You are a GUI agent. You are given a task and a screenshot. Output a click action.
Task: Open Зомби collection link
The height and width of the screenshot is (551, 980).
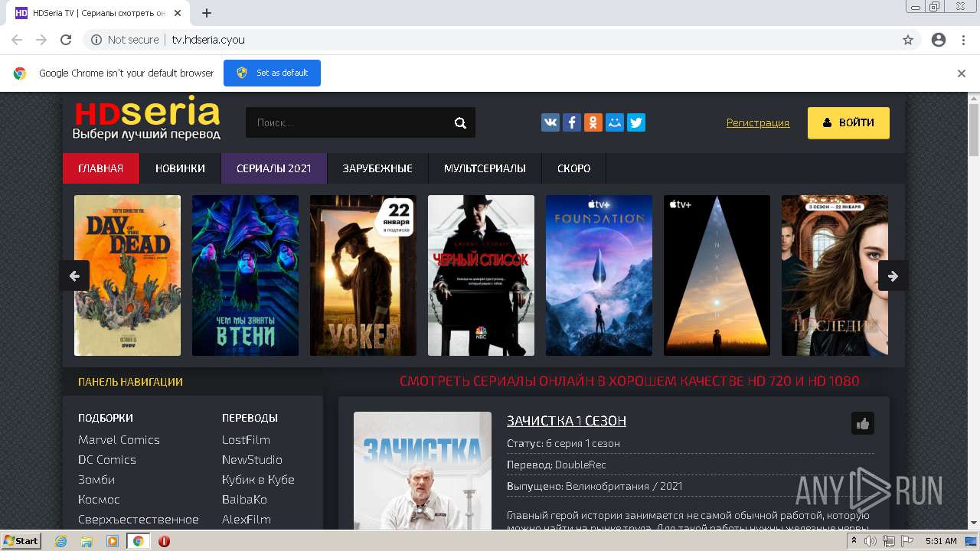[x=96, y=480]
